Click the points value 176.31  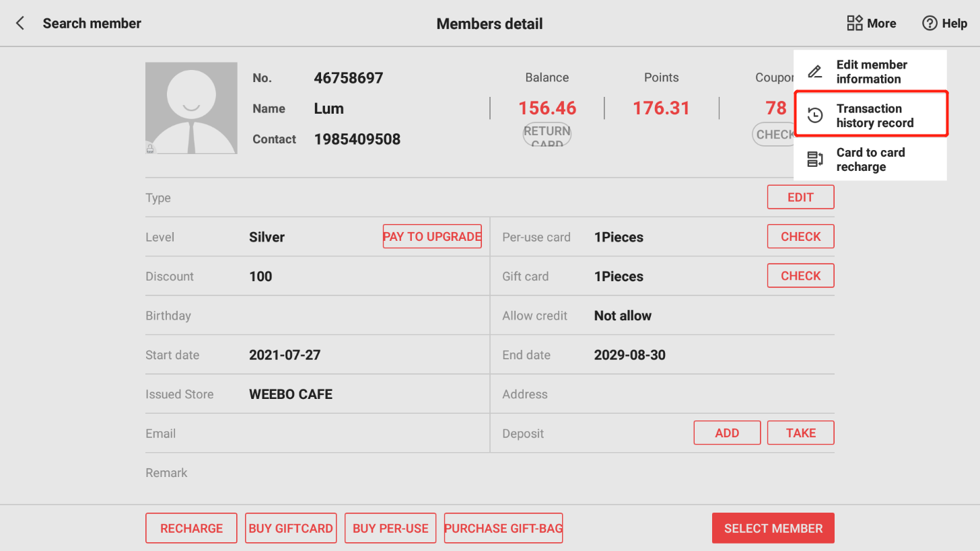[x=662, y=108]
